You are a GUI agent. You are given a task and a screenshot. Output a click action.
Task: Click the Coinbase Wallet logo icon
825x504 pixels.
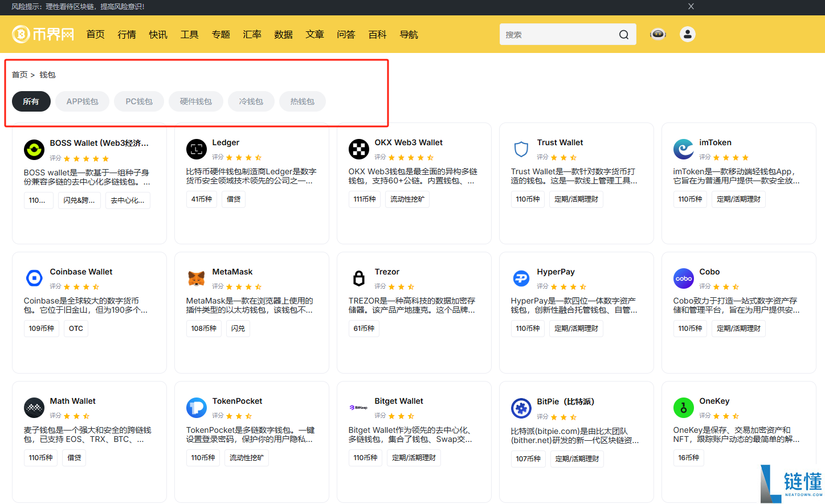coord(34,278)
